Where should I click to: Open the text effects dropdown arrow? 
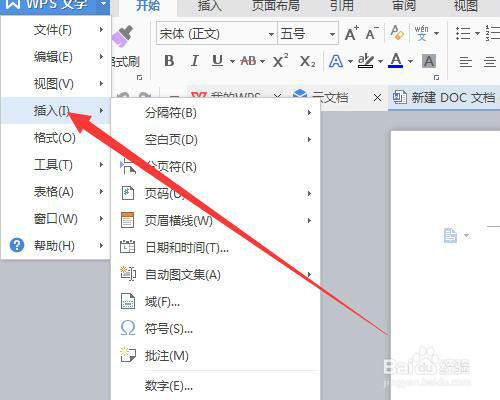350,61
